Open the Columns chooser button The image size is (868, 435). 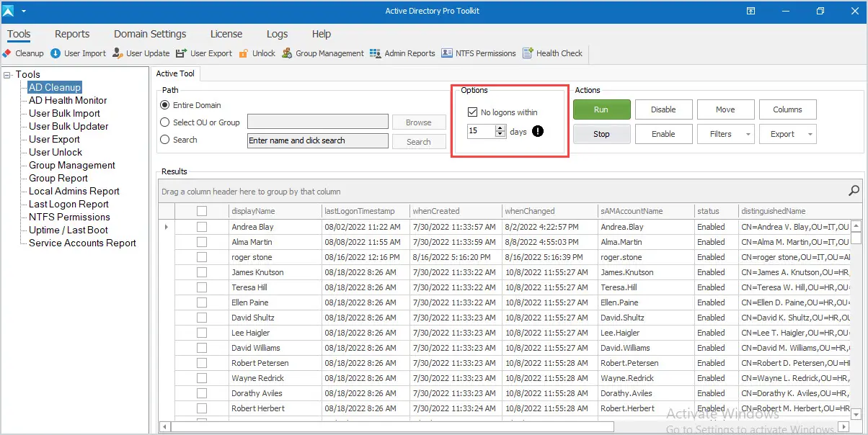[x=788, y=109]
